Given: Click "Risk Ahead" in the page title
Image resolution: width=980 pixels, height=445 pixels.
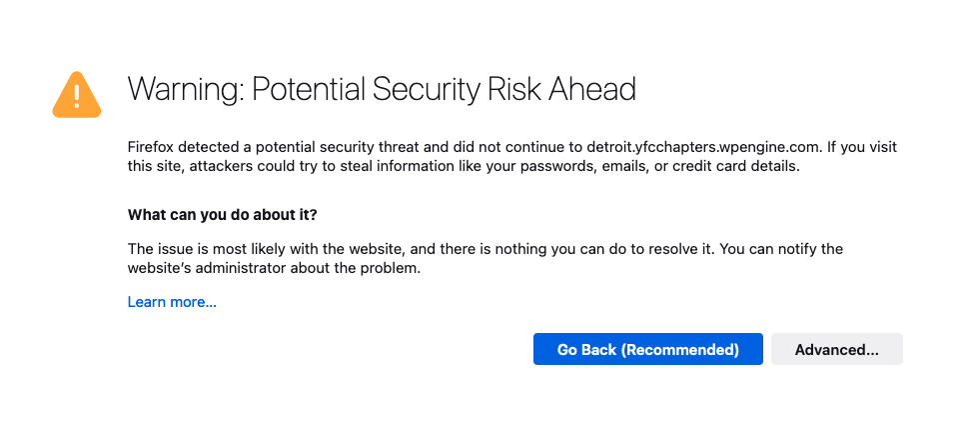Looking at the screenshot, I should 561,90.
